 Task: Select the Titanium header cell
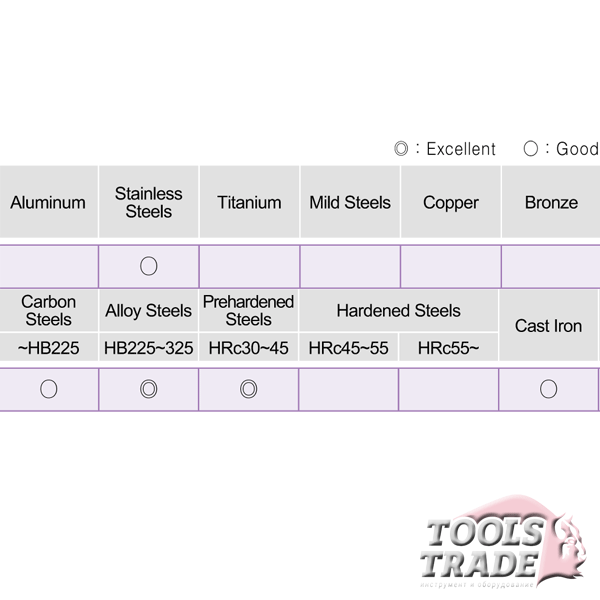click(249, 202)
